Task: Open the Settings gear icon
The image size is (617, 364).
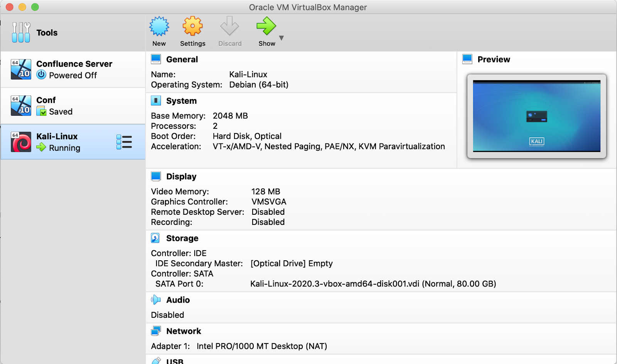Action: coord(192,26)
